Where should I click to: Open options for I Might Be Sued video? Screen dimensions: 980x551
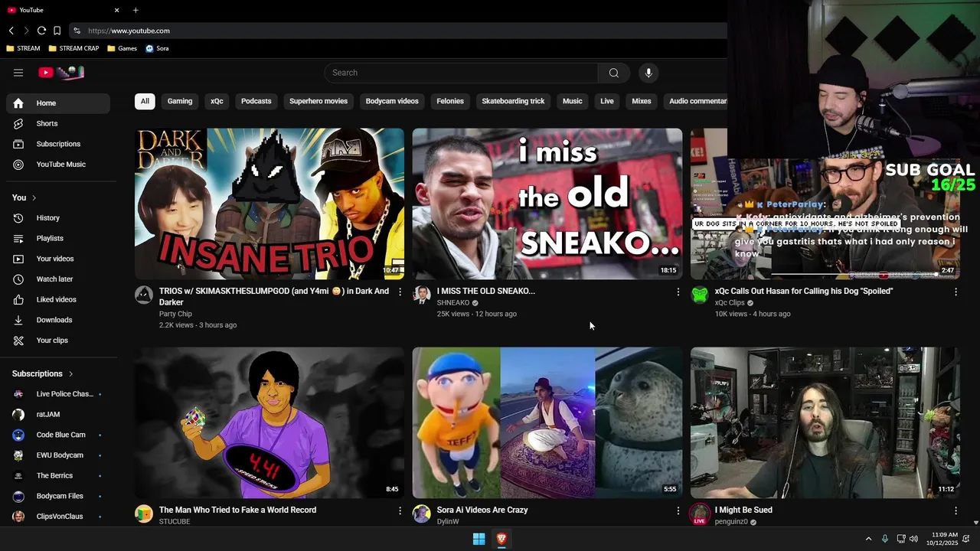pyautogui.click(x=955, y=510)
